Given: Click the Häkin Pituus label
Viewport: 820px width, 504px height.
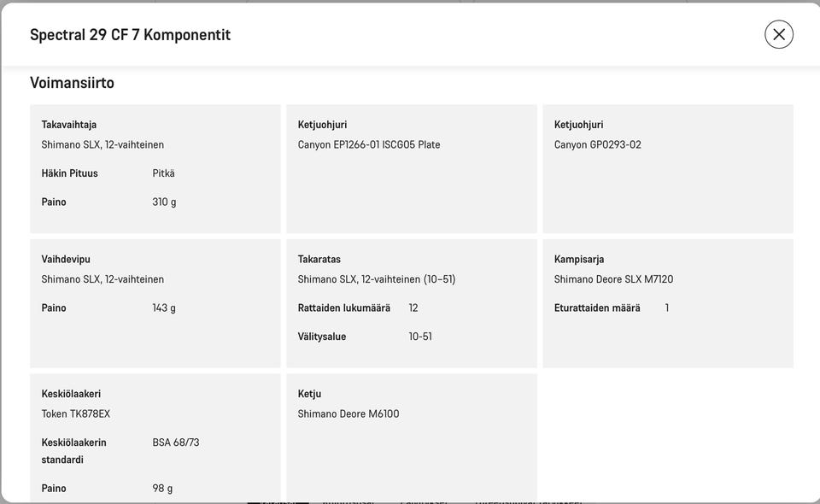Looking at the screenshot, I should tap(69, 173).
